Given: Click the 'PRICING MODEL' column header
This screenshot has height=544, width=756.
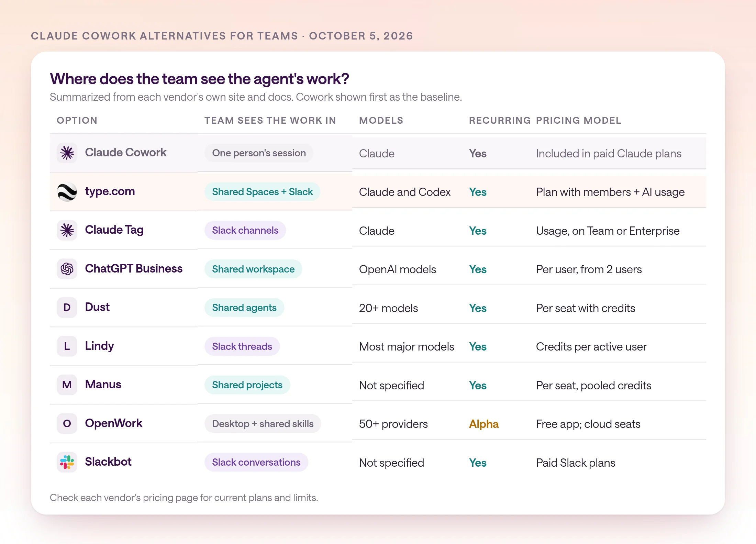Looking at the screenshot, I should (579, 120).
